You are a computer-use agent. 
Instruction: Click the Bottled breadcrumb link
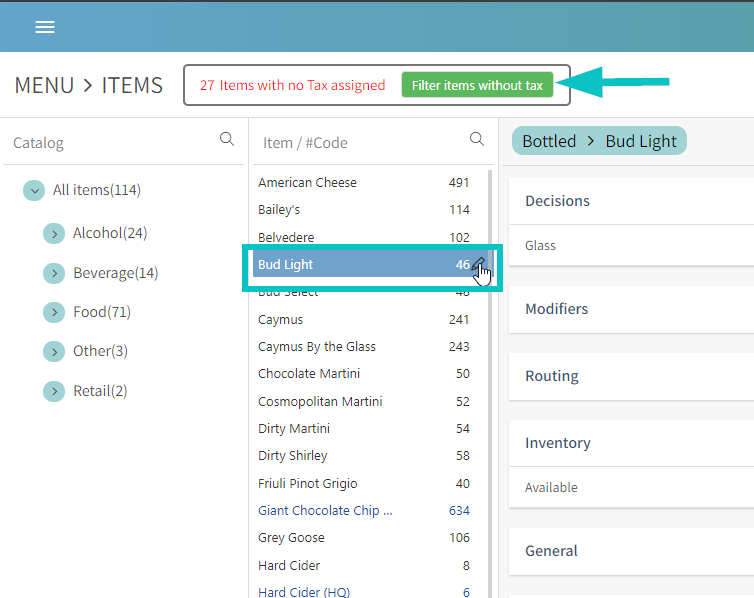click(549, 141)
